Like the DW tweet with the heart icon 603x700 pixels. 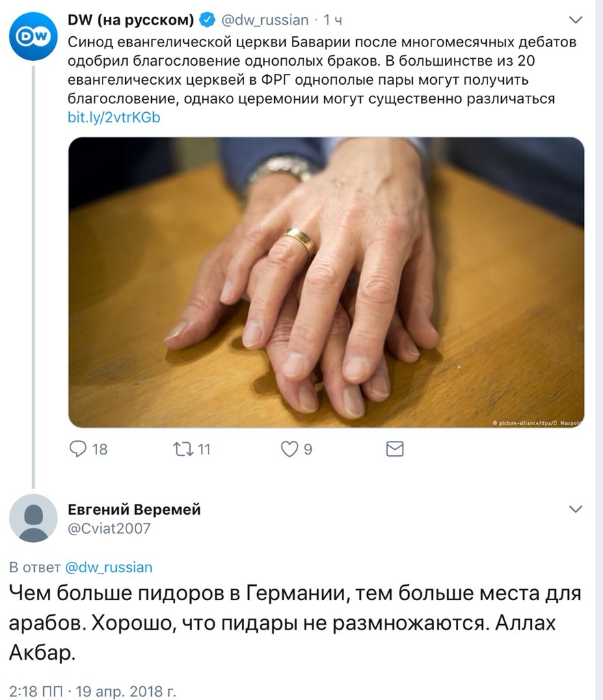pyautogui.click(x=289, y=449)
